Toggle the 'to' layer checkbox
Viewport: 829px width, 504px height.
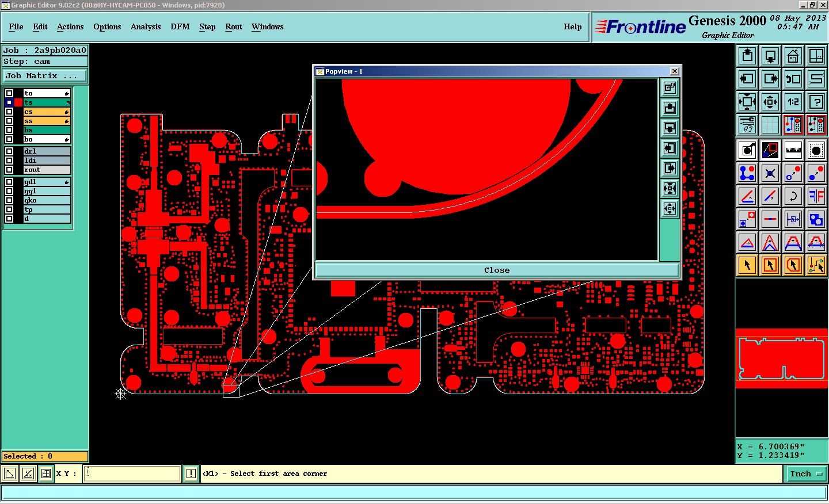coord(9,93)
